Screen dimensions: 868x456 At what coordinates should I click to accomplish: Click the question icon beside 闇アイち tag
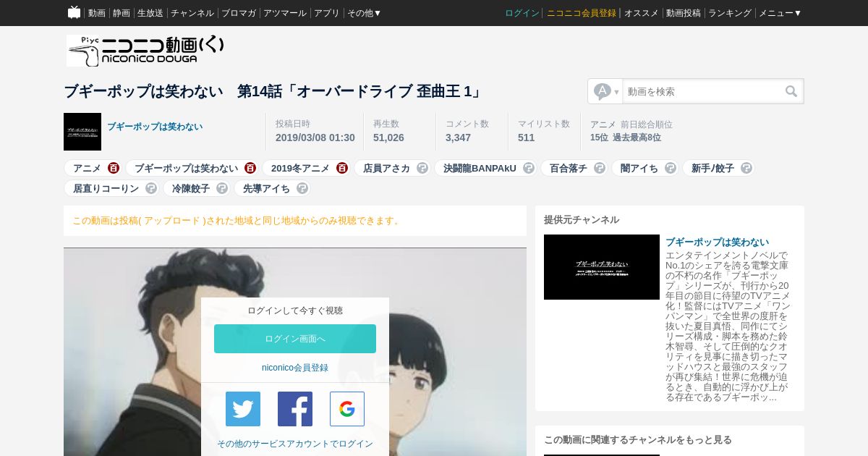671,168
